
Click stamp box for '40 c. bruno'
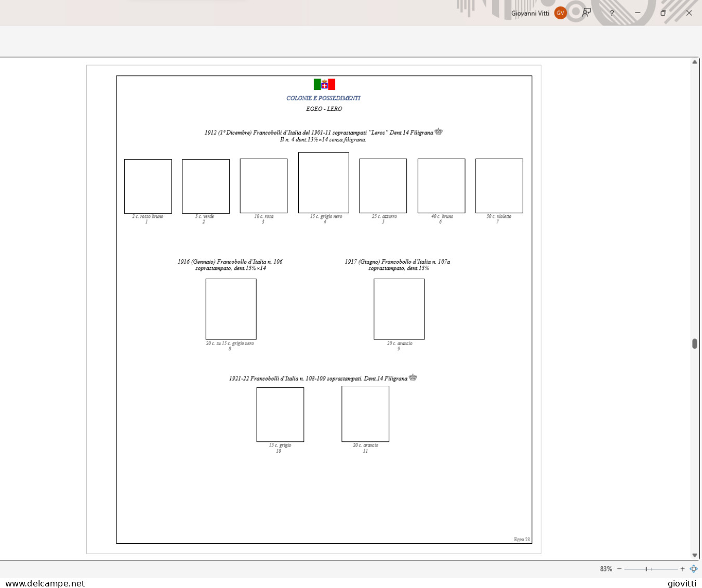tap(441, 186)
